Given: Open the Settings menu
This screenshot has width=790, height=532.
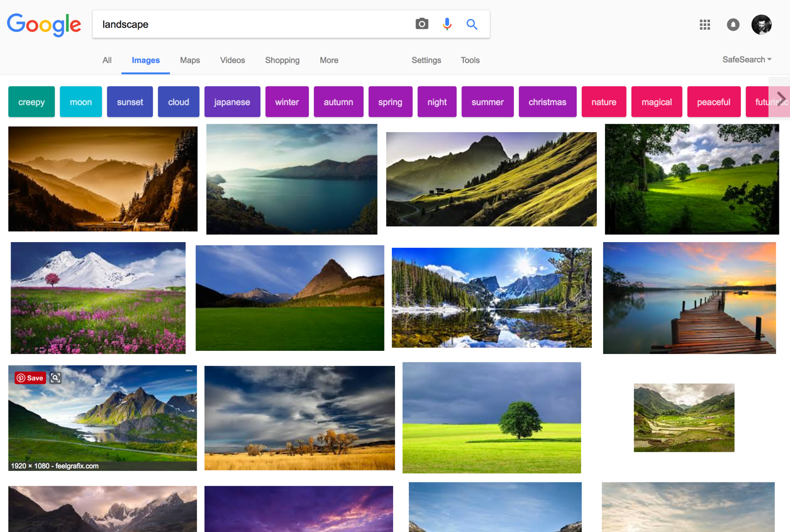Looking at the screenshot, I should [426, 60].
